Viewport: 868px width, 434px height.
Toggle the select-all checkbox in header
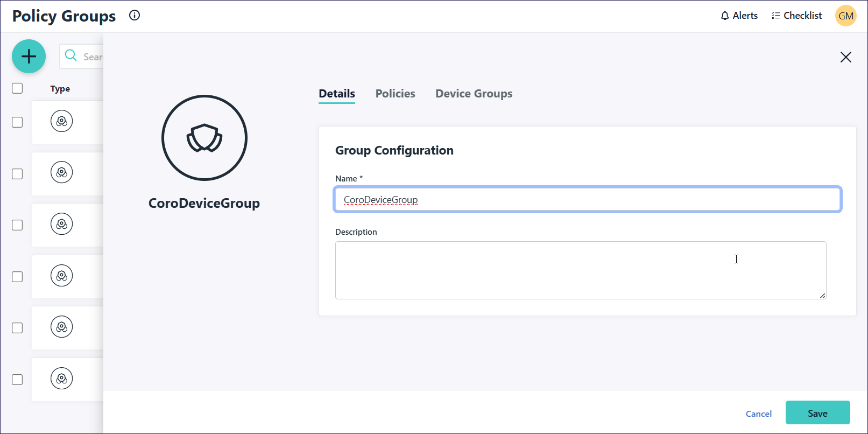coord(17,88)
